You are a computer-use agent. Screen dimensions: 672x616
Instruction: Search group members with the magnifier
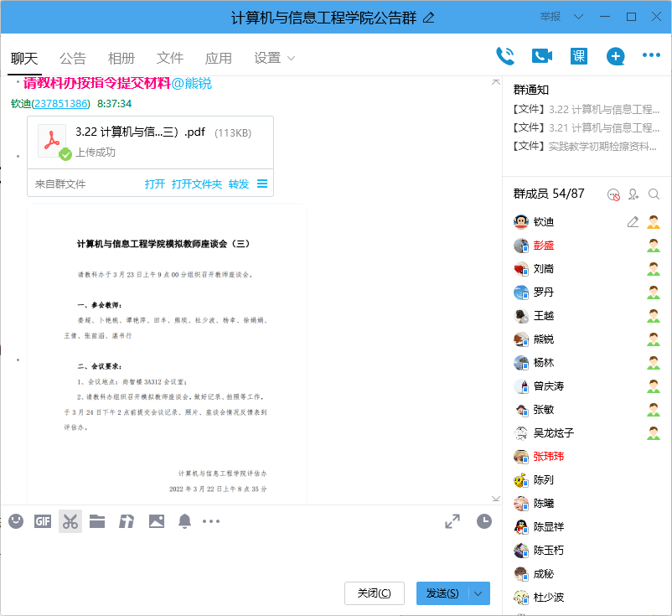654,194
